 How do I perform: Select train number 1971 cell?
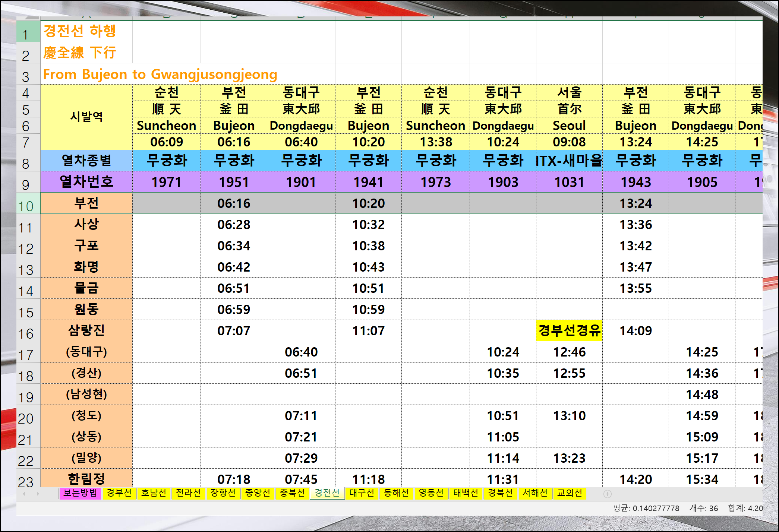click(x=166, y=182)
